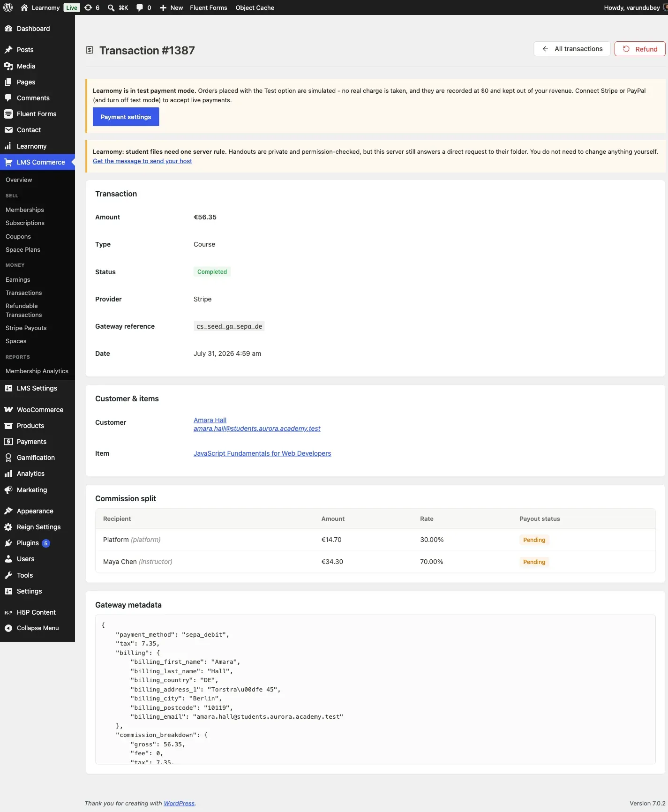Open the Live status badge

coord(72,8)
